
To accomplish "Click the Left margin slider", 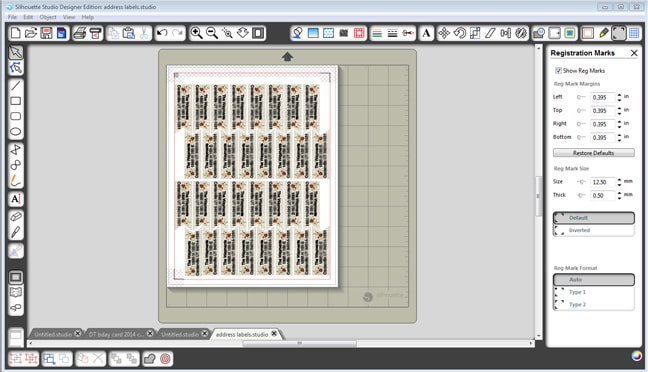I will pos(581,98).
